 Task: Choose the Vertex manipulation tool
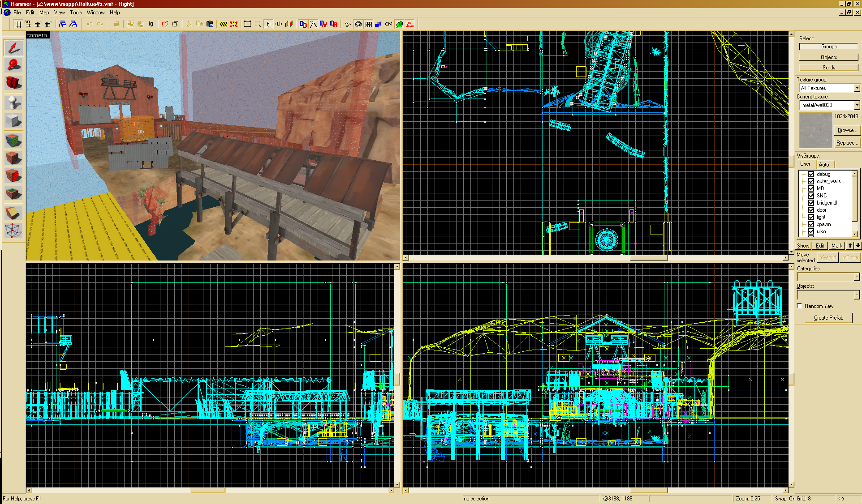coord(13,231)
